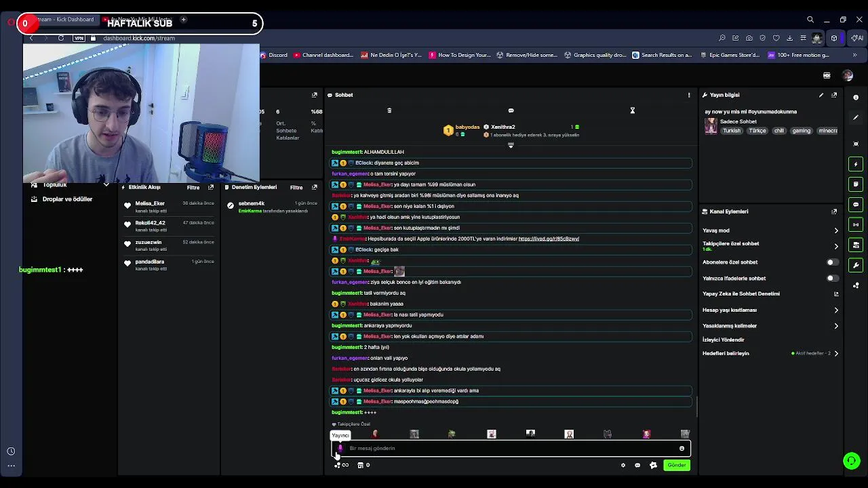868x488 pixels.
Task: Click the speech bubble icon beside Gönder
Action: point(637,465)
